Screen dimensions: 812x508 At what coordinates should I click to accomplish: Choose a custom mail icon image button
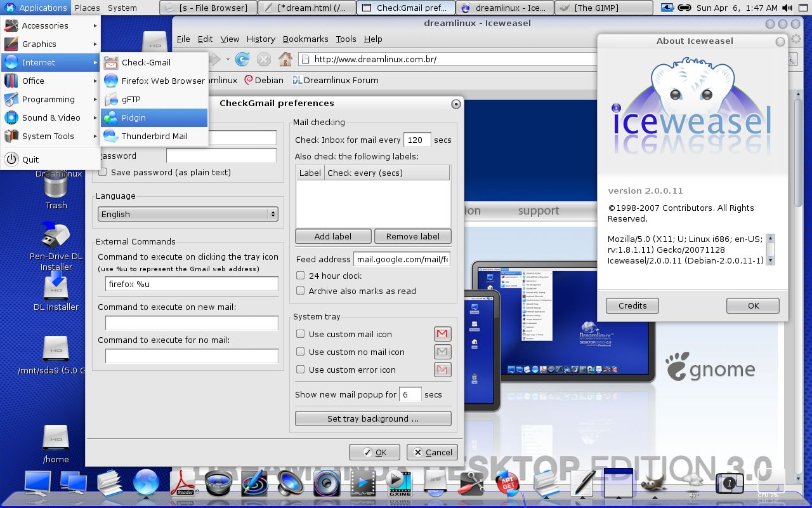(442, 334)
